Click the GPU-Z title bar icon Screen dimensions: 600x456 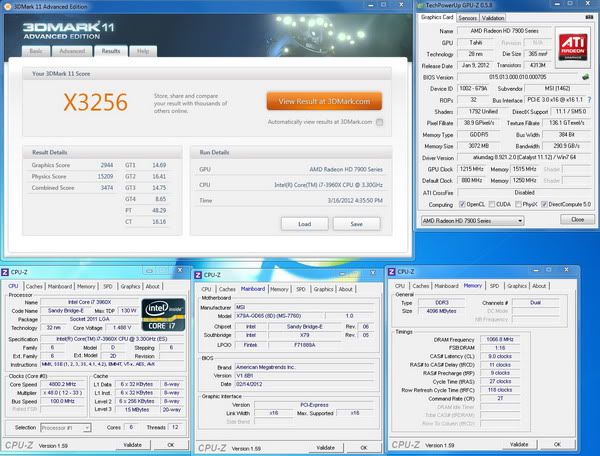tap(421, 5)
